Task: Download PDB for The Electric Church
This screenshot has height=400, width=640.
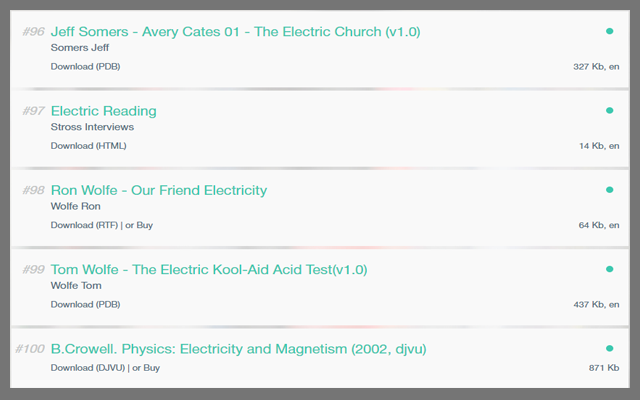Action: tap(86, 67)
